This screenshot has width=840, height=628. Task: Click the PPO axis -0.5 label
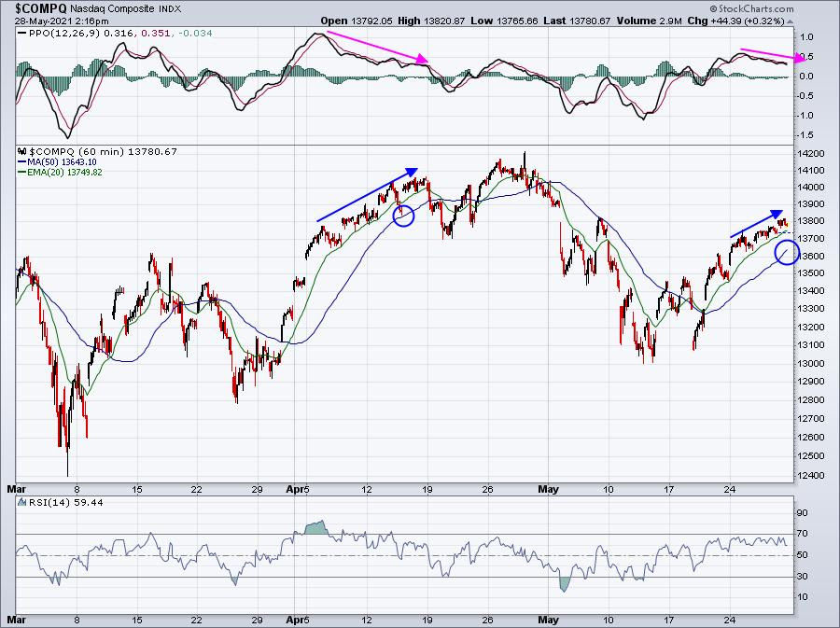pos(805,96)
